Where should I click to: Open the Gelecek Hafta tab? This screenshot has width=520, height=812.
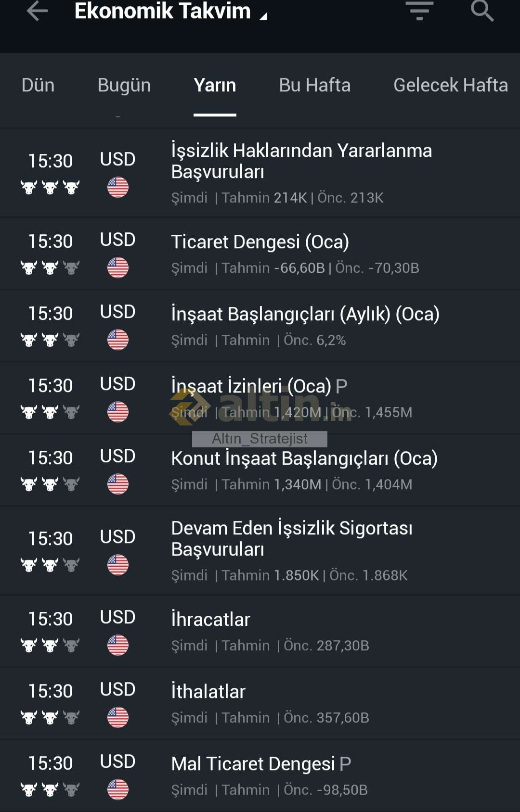[x=450, y=85]
